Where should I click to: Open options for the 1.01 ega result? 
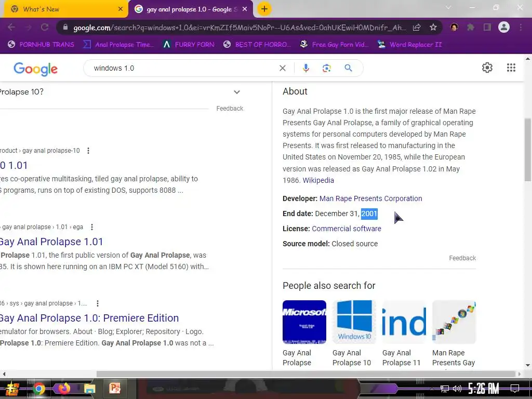tap(92, 227)
